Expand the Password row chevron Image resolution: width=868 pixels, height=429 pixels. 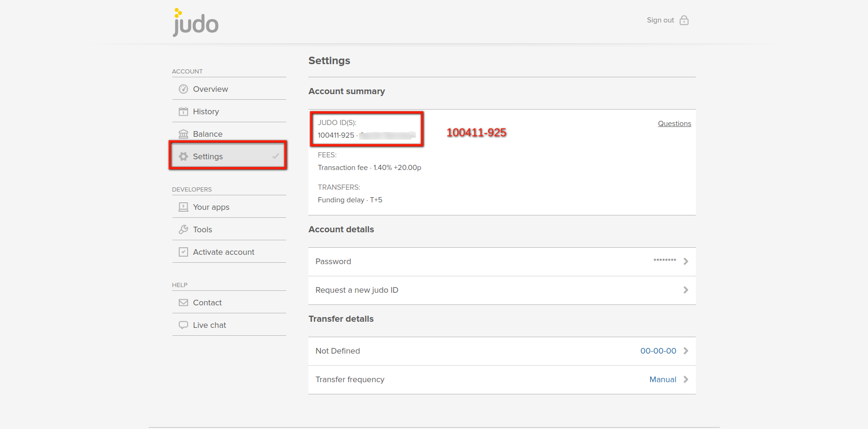[686, 261]
